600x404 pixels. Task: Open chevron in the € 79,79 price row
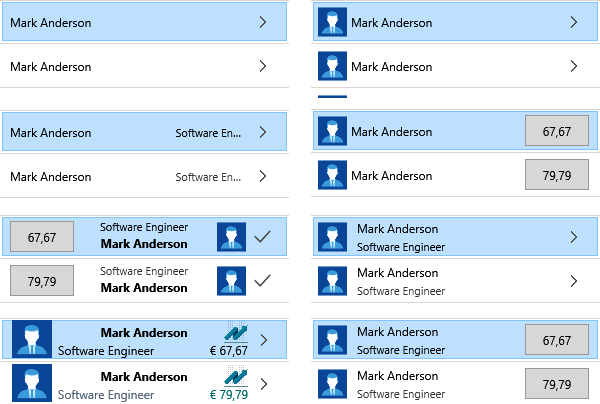click(263, 384)
